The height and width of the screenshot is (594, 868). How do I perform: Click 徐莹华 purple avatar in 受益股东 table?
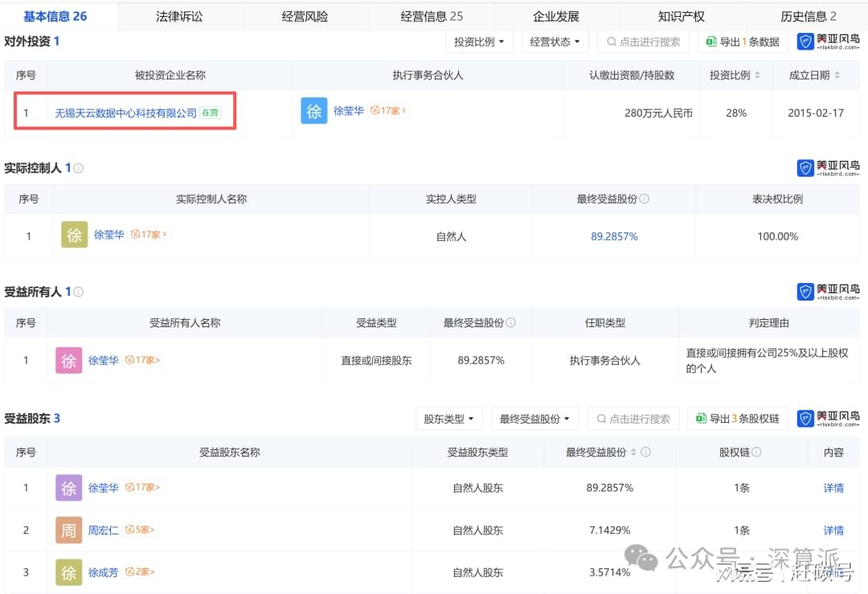(68, 488)
